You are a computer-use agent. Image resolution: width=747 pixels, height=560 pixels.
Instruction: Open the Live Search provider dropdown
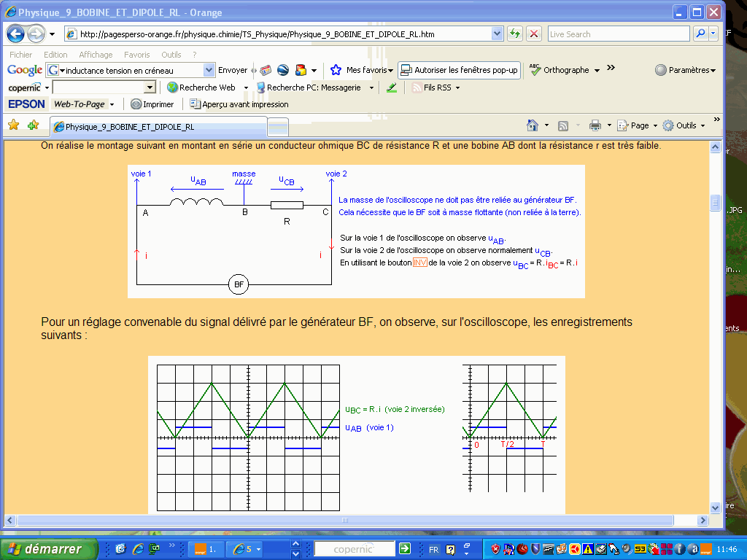pyautogui.click(x=713, y=34)
